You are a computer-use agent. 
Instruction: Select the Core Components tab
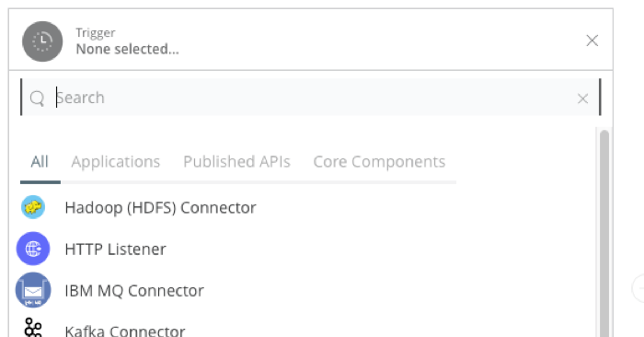pyautogui.click(x=379, y=162)
